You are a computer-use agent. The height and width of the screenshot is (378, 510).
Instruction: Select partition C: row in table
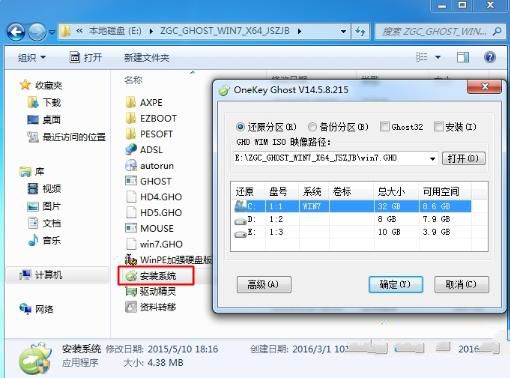coord(352,206)
